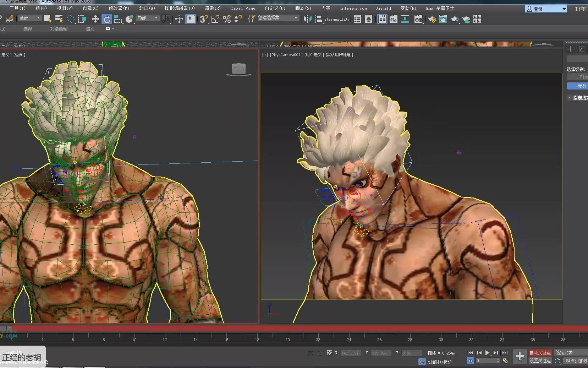Click the large Set Keys plus button

520,356
